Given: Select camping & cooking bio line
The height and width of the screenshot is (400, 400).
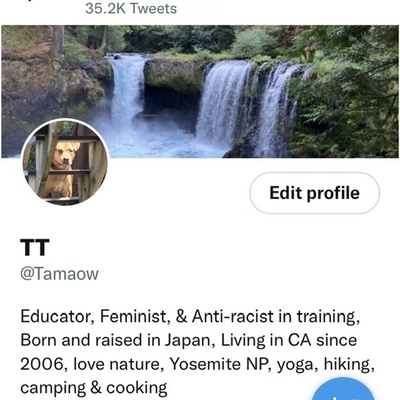Looking at the screenshot, I should coord(94,388).
